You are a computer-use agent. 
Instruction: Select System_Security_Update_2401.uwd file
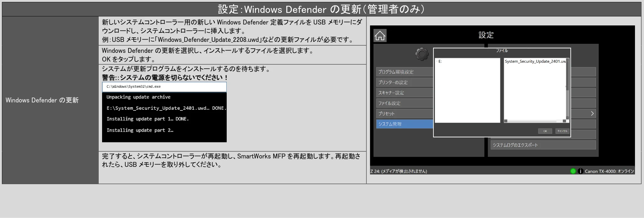pos(535,61)
